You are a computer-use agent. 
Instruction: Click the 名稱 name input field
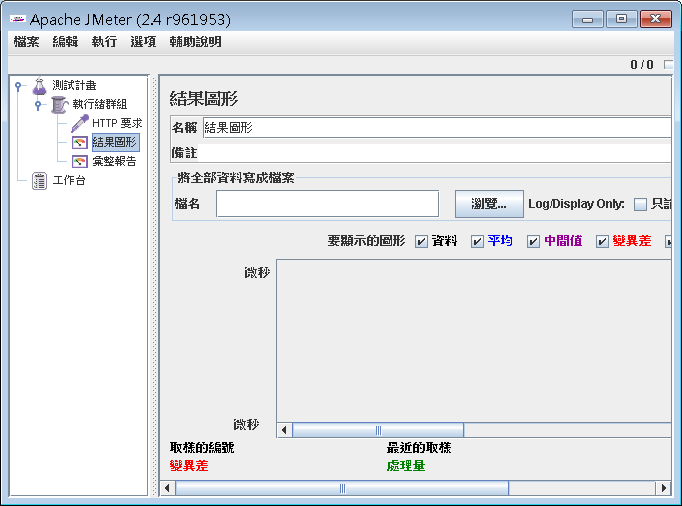click(437, 128)
